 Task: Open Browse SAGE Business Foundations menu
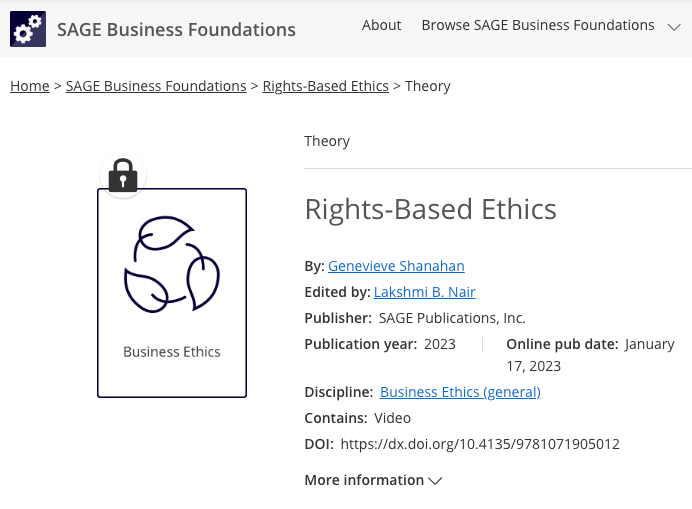[x=538, y=25]
